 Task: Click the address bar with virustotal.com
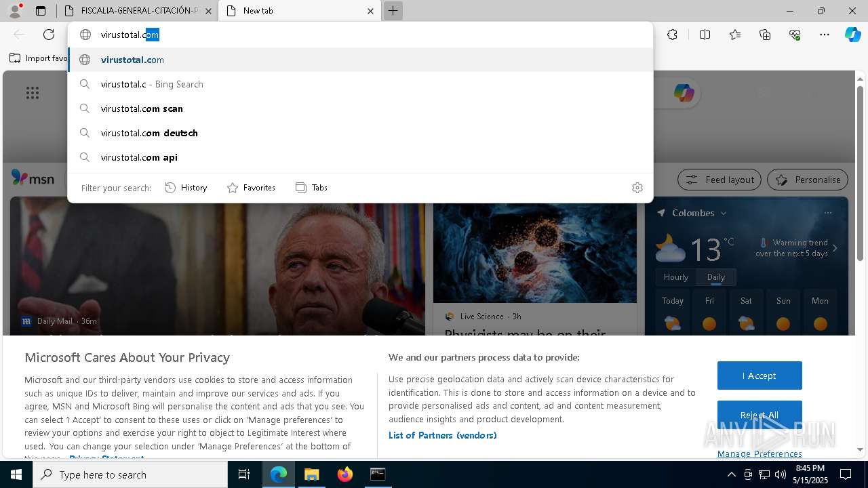click(x=360, y=35)
